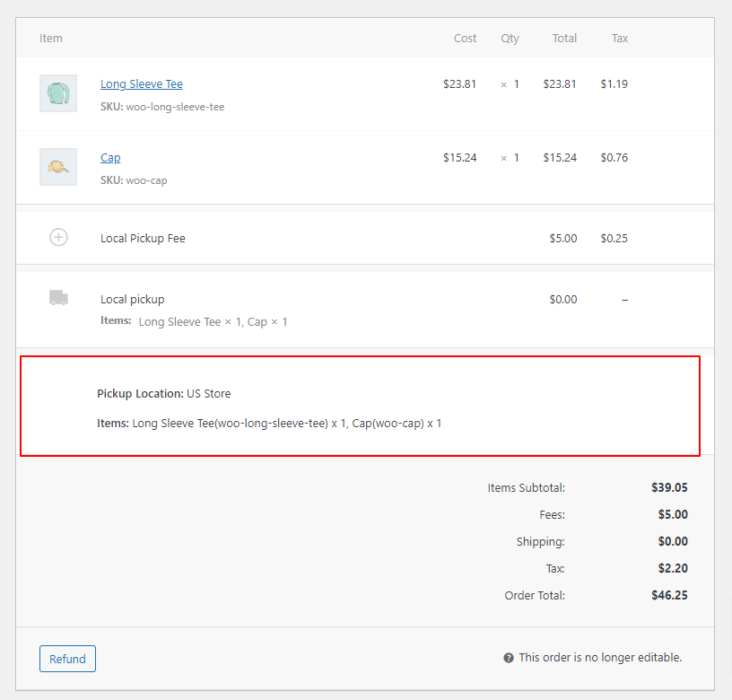Click the woo-long-sleeve-tee SKU text
The width and height of the screenshot is (732, 700).
[x=174, y=107]
